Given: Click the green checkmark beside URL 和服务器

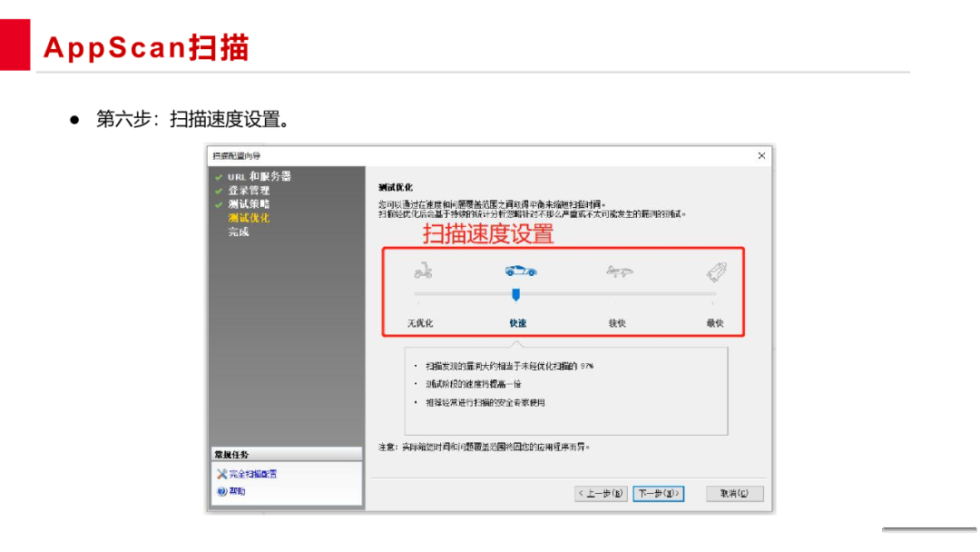Looking at the screenshot, I should point(219,178).
